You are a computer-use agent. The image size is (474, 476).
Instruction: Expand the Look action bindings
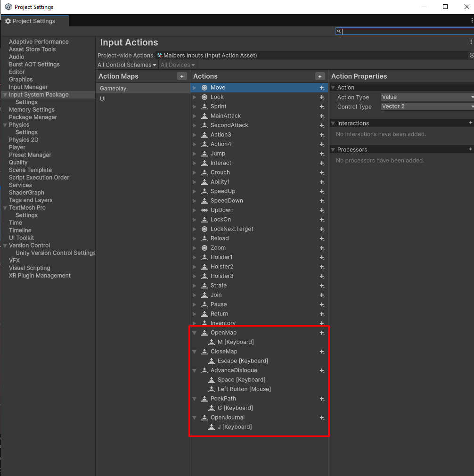tap(194, 97)
